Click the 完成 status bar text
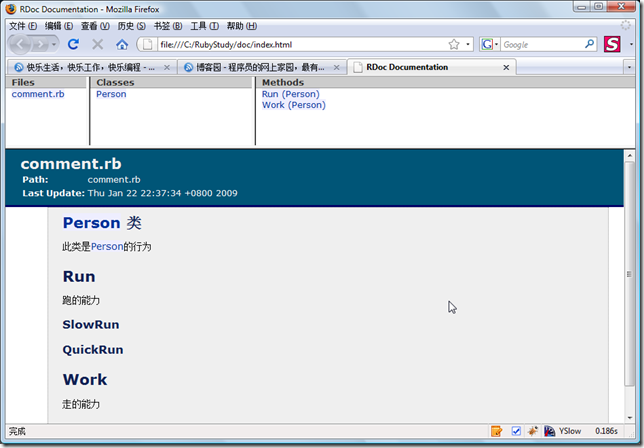Image resolution: width=644 pixels, height=448 pixels. [17, 431]
